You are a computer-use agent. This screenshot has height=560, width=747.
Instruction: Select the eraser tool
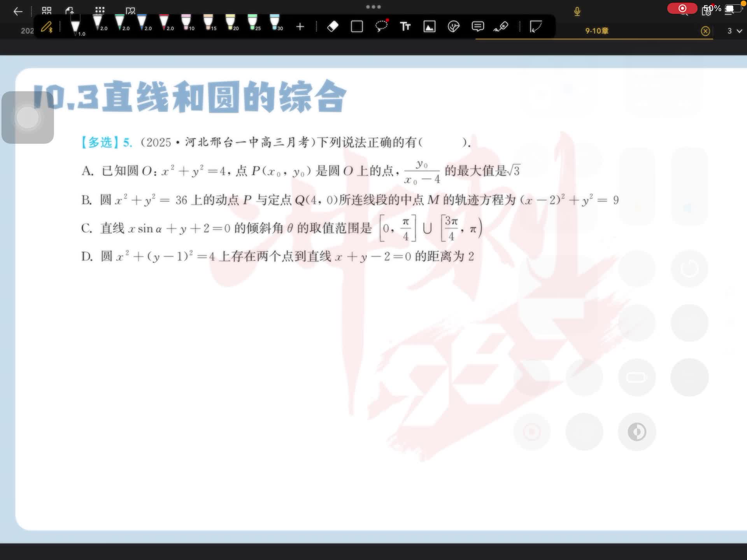point(333,26)
